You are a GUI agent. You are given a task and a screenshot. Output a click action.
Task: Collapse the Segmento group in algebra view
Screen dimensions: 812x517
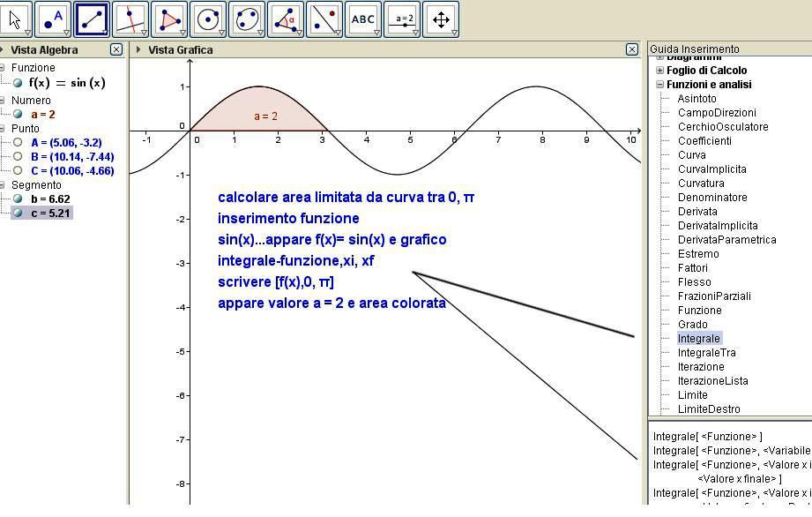2,185
